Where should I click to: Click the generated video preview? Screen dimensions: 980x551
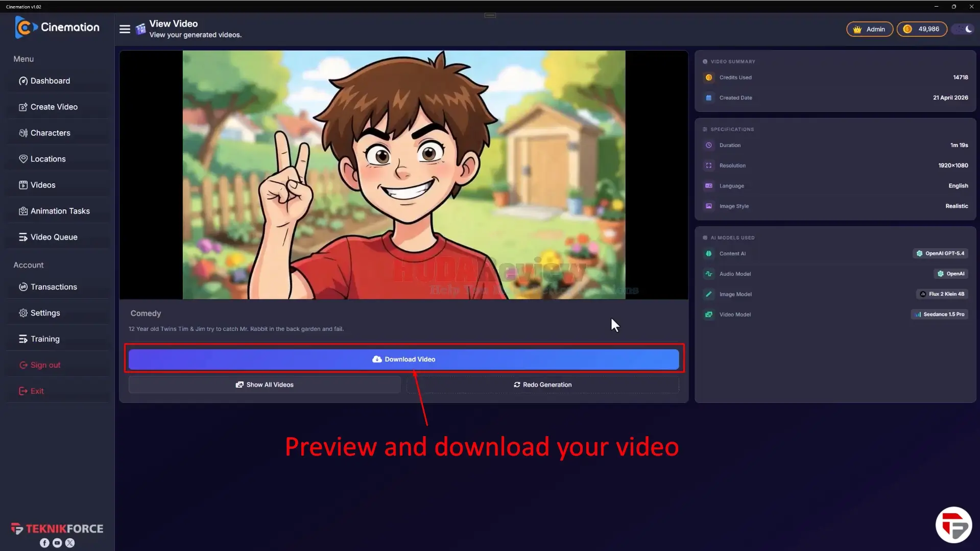click(x=403, y=175)
